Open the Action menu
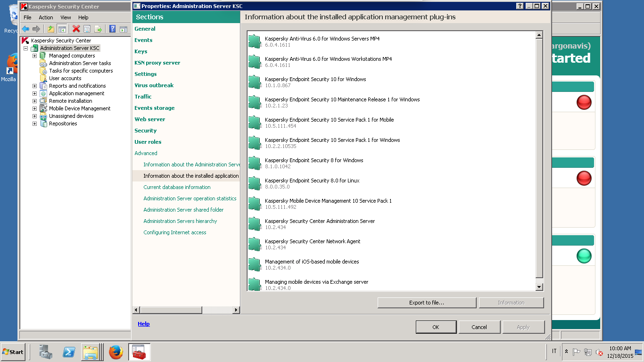 click(46, 17)
